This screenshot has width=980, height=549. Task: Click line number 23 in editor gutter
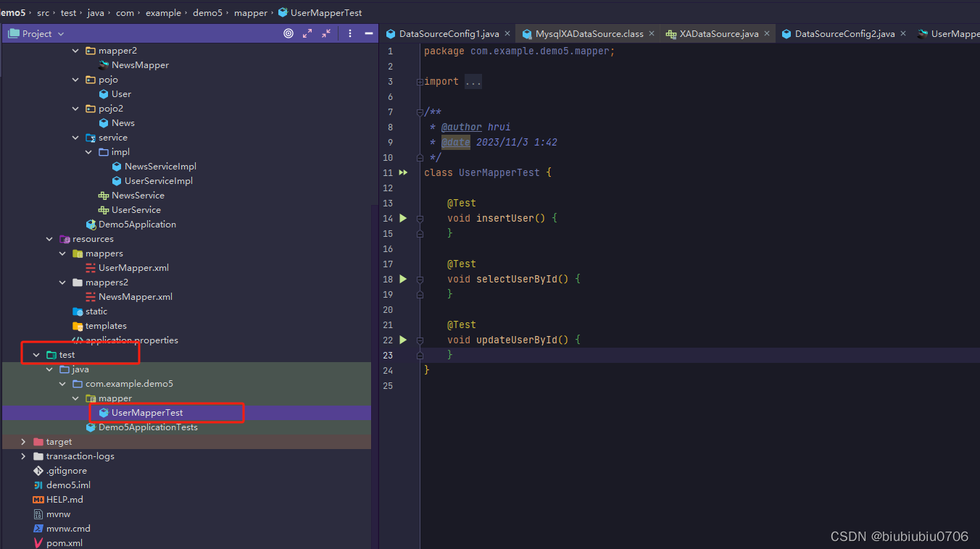[x=388, y=355]
